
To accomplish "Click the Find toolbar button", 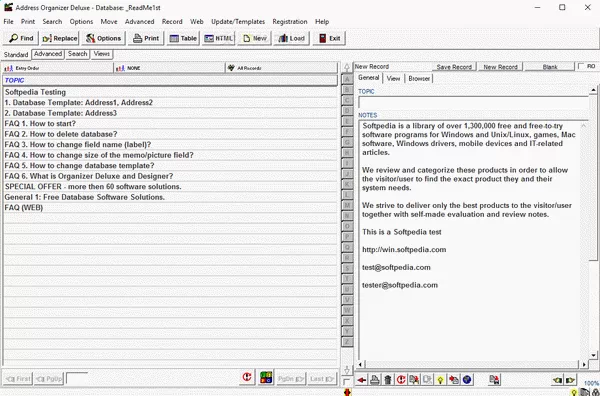I will 21,38.
